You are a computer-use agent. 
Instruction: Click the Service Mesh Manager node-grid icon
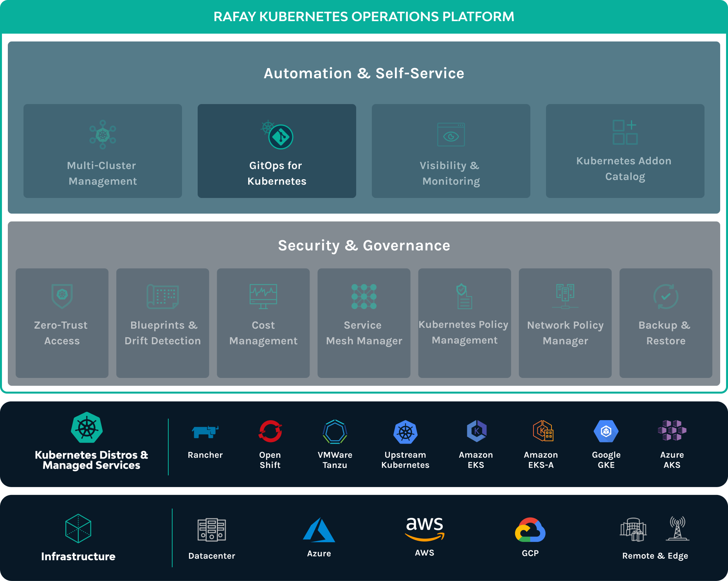coord(364,296)
